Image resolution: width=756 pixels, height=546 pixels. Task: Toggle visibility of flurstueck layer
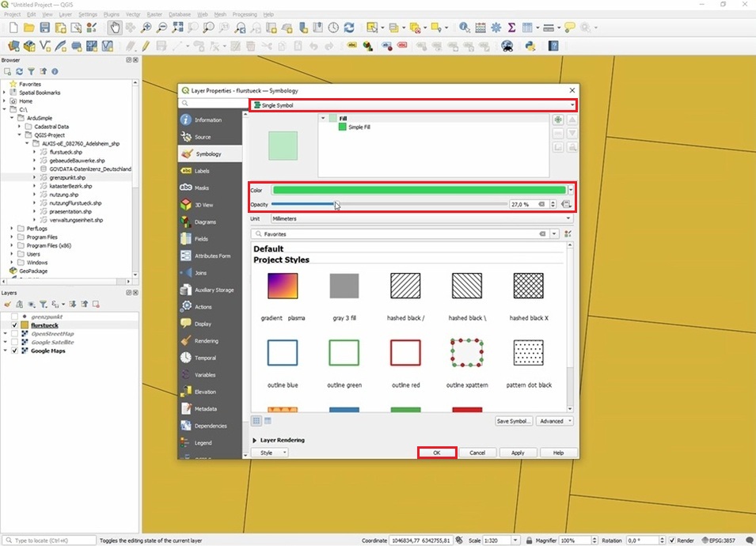click(15, 325)
